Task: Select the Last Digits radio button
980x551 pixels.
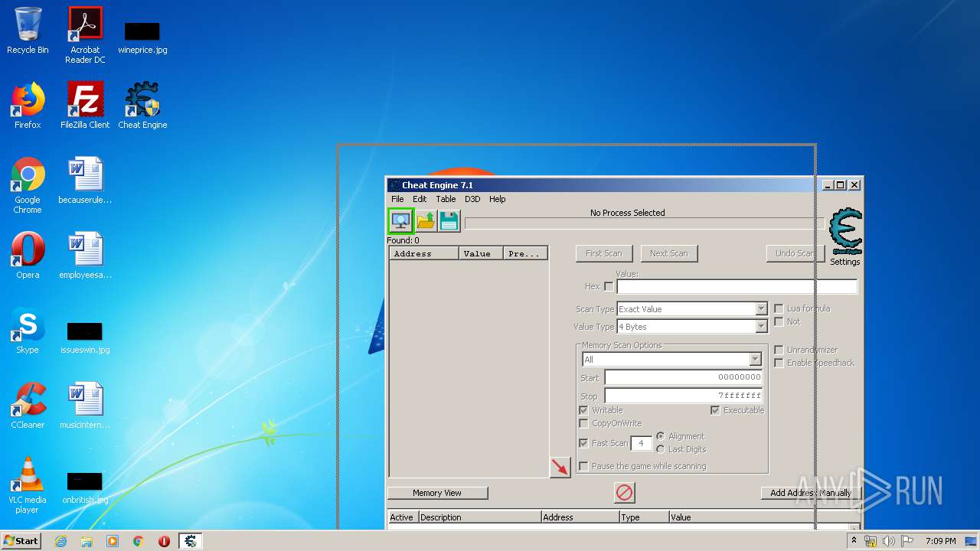Action: tap(660, 449)
